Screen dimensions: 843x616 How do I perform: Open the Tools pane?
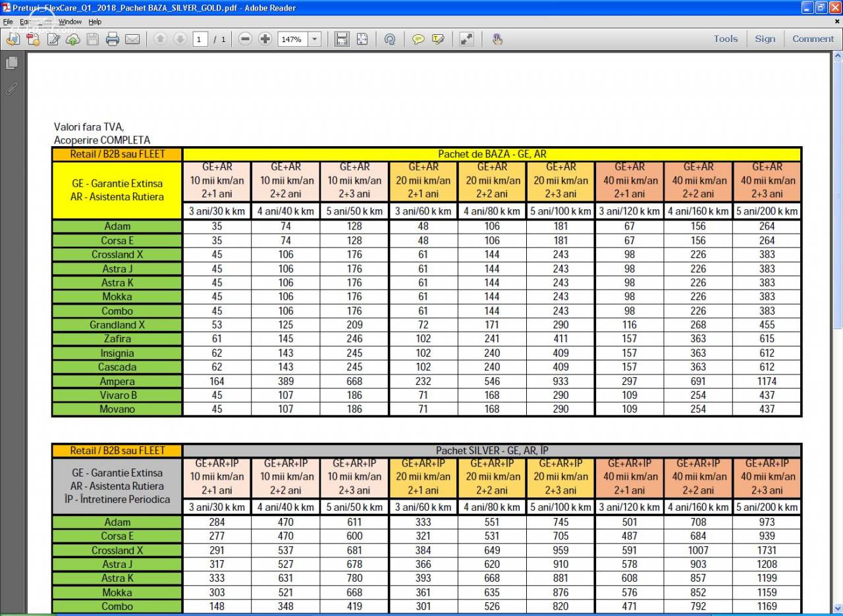click(726, 39)
